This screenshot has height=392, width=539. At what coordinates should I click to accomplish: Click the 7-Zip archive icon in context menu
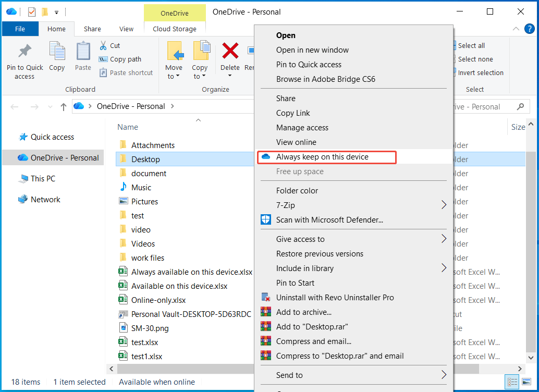[266, 205]
